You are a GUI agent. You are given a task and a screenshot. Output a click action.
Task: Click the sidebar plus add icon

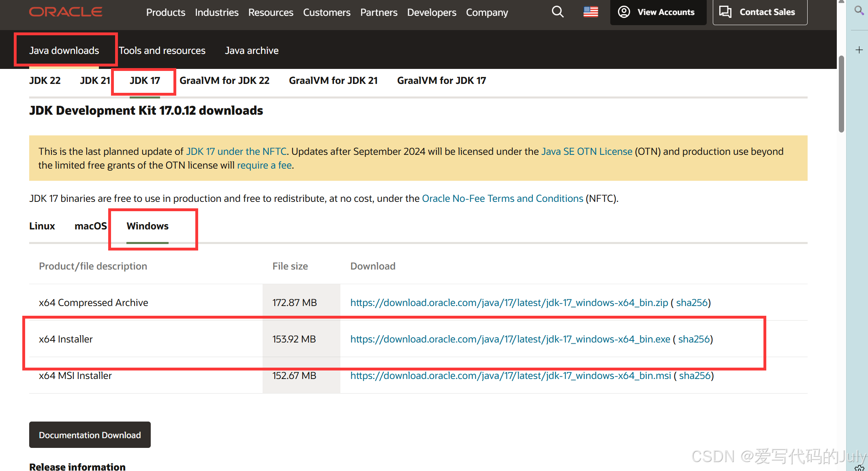tap(859, 50)
